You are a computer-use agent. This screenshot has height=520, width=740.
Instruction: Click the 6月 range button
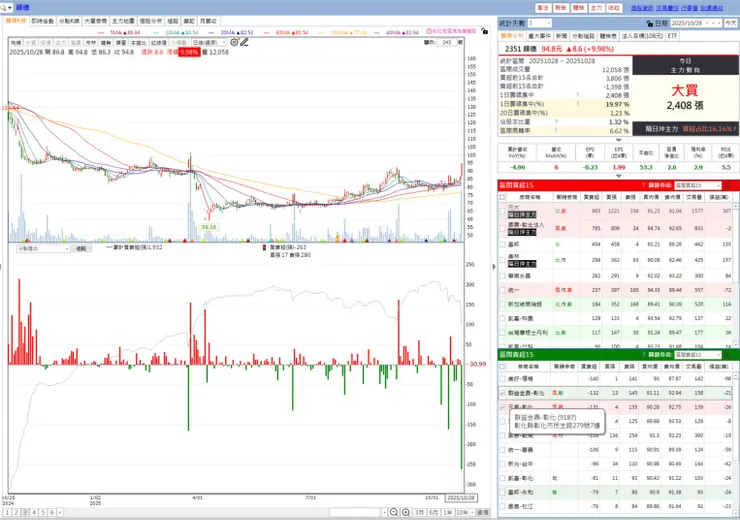coord(433,512)
